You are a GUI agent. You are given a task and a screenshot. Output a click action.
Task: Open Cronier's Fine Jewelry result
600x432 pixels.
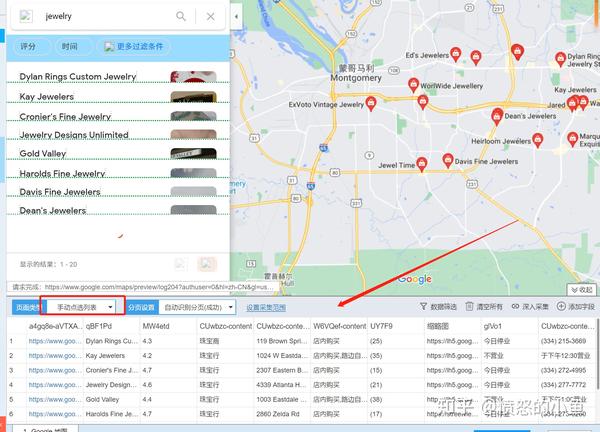[65, 116]
